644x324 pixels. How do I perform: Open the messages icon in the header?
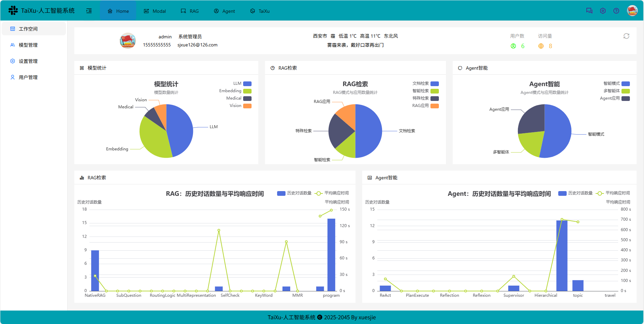(589, 10)
